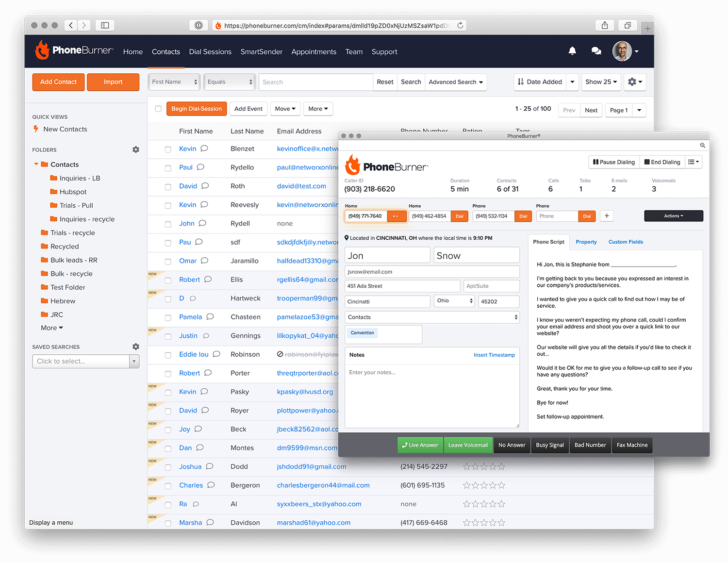Click the Recycled folder icon
Screen dimensions: 728x563
click(x=45, y=246)
